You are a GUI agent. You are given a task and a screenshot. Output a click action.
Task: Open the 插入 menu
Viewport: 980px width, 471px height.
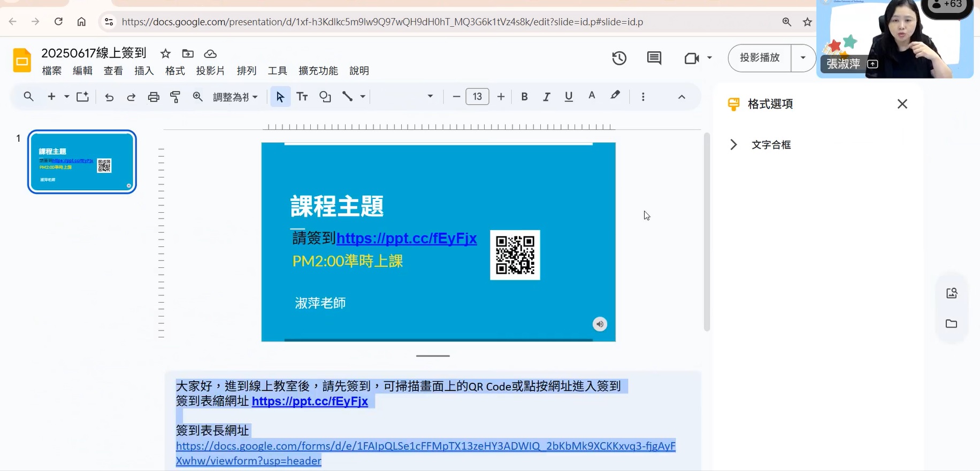pyautogui.click(x=144, y=71)
